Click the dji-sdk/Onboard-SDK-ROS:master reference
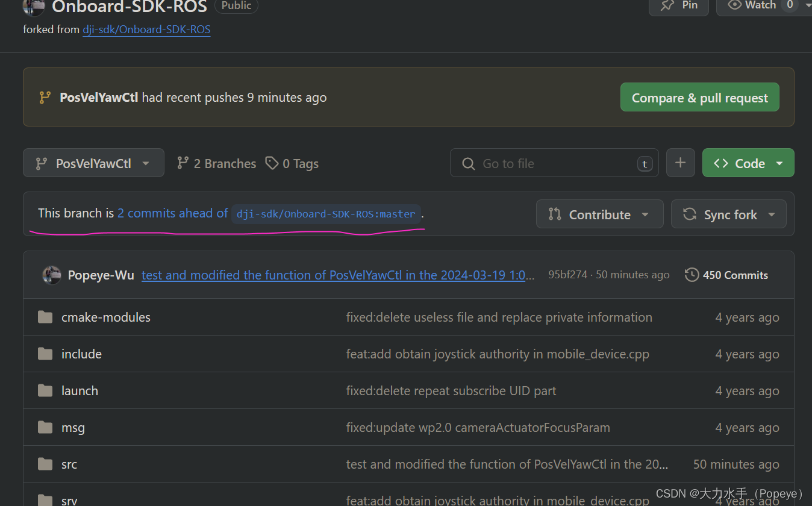 point(326,214)
